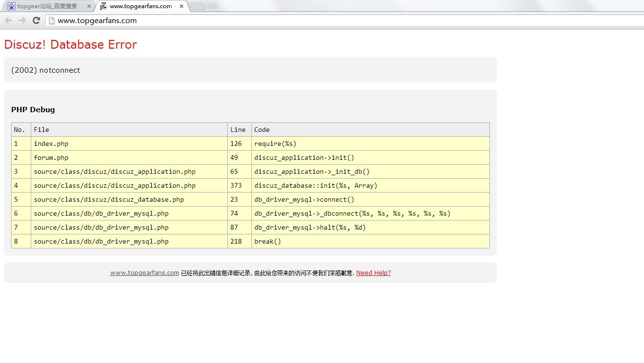Click the break() code cell
Image resolution: width=644 pixels, height=363 pixels.
pos(370,241)
